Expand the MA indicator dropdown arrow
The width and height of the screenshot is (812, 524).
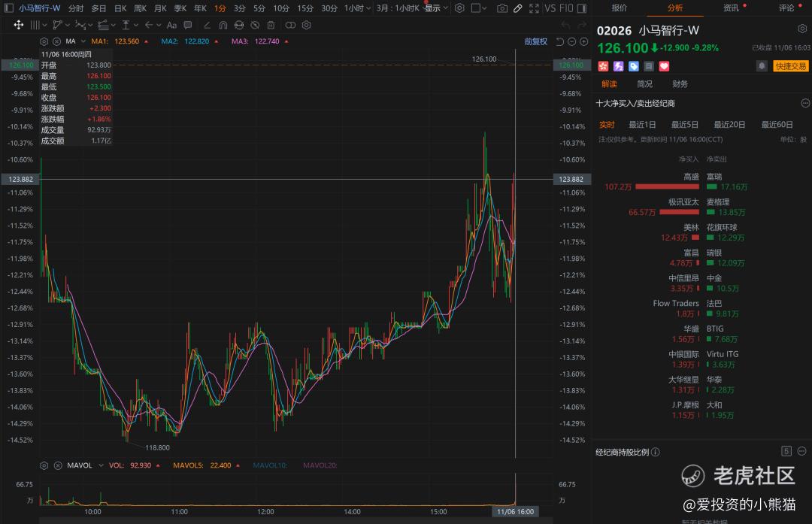tap(83, 41)
